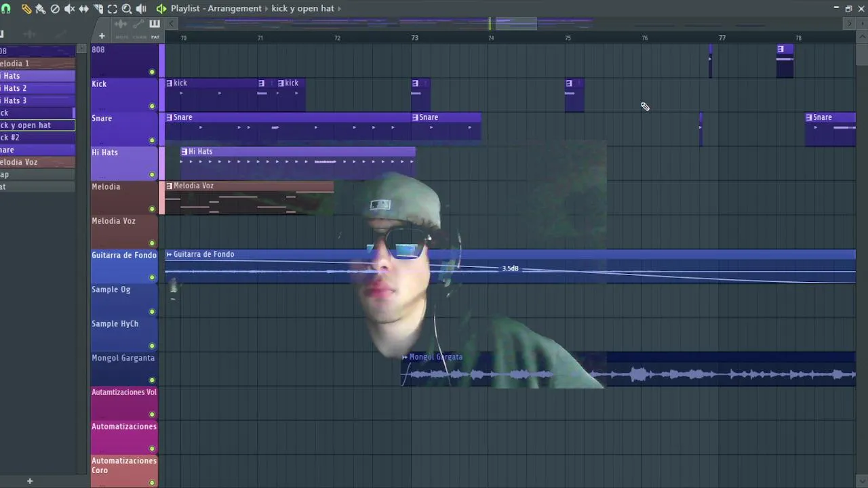The image size is (868, 488).
Task: Open the 808 clip menu at bar 78
Action: pyautogui.click(x=781, y=49)
